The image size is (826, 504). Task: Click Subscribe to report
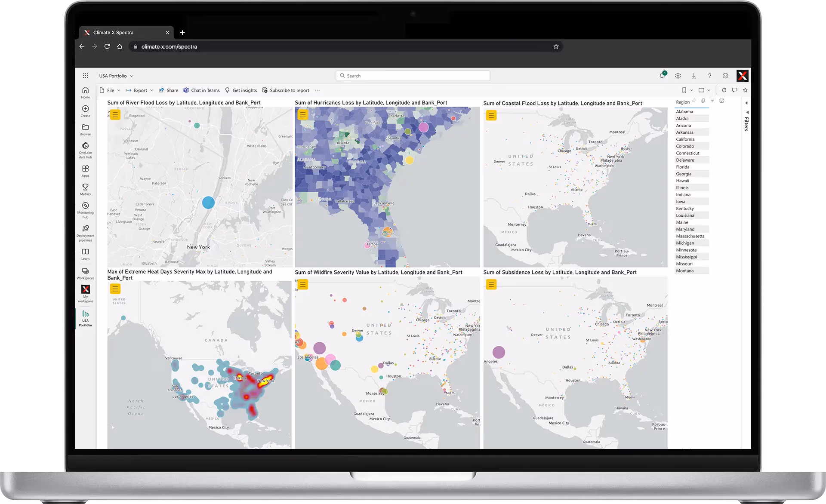click(x=286, y=90)
